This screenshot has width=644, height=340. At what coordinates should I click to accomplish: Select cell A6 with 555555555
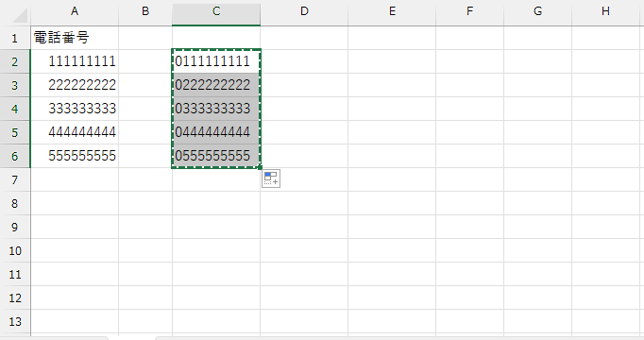point(75,156)
